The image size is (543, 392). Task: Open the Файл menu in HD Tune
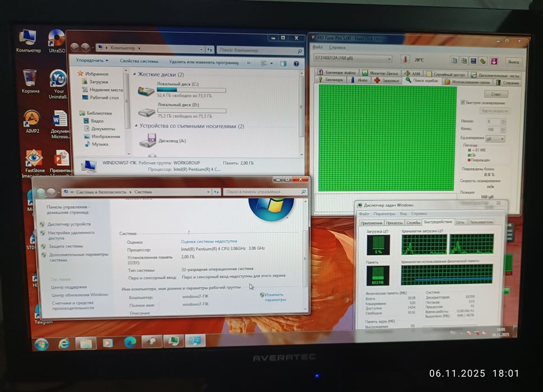tap(317, 47)
